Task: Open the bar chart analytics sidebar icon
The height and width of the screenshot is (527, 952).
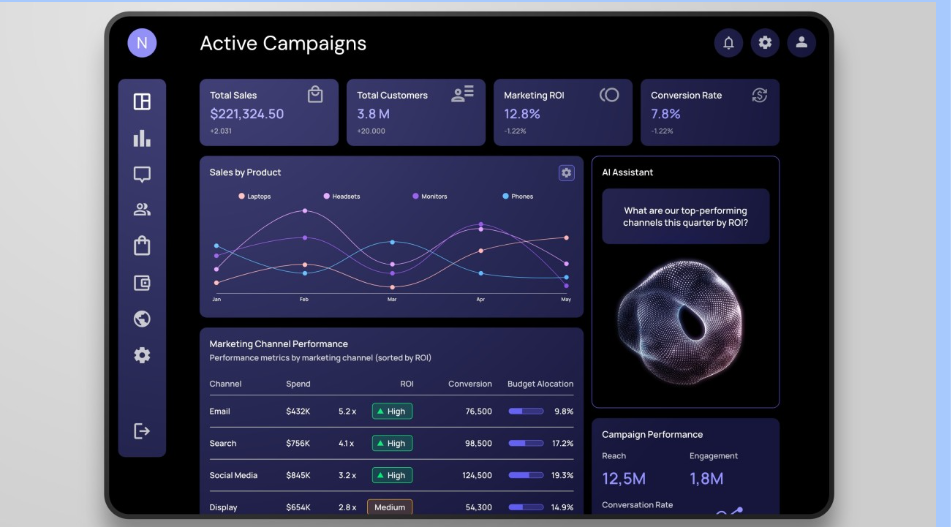Action: (x=142, y=138)
